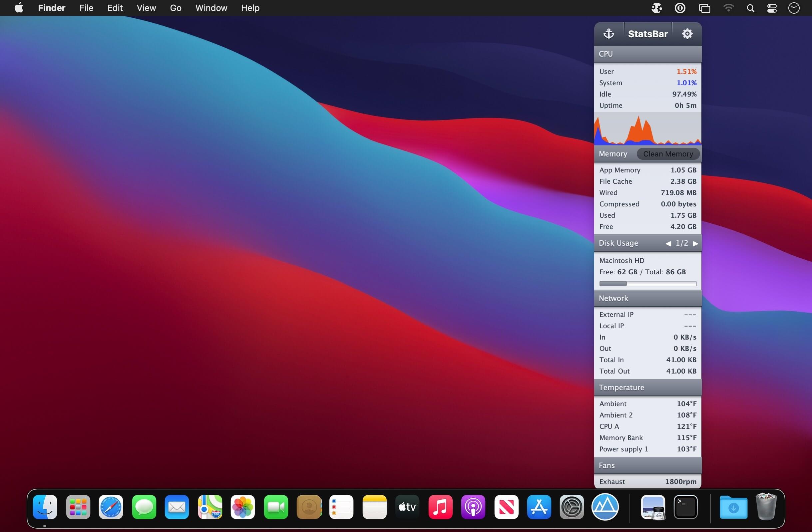Open App Store in the Dock
This screenshot has height=532, width=812.
539,507
